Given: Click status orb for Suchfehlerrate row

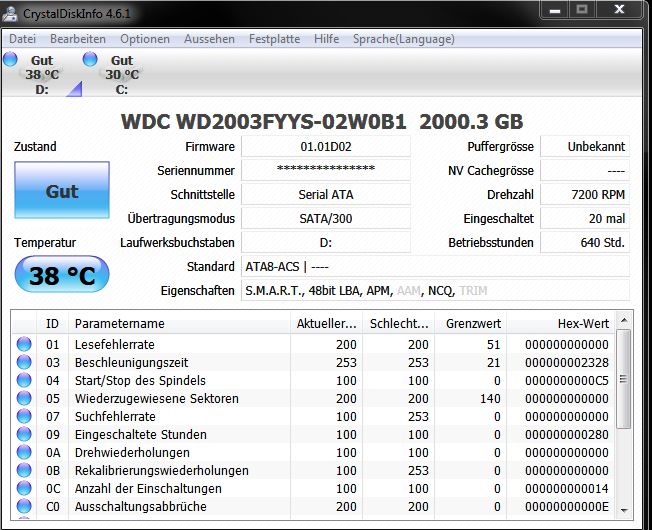Looking at the screenshot, I should [24, 416].
